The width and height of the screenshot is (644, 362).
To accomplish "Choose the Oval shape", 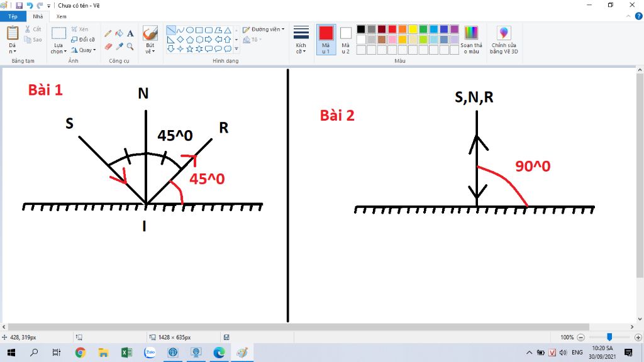I will [190, 30].
